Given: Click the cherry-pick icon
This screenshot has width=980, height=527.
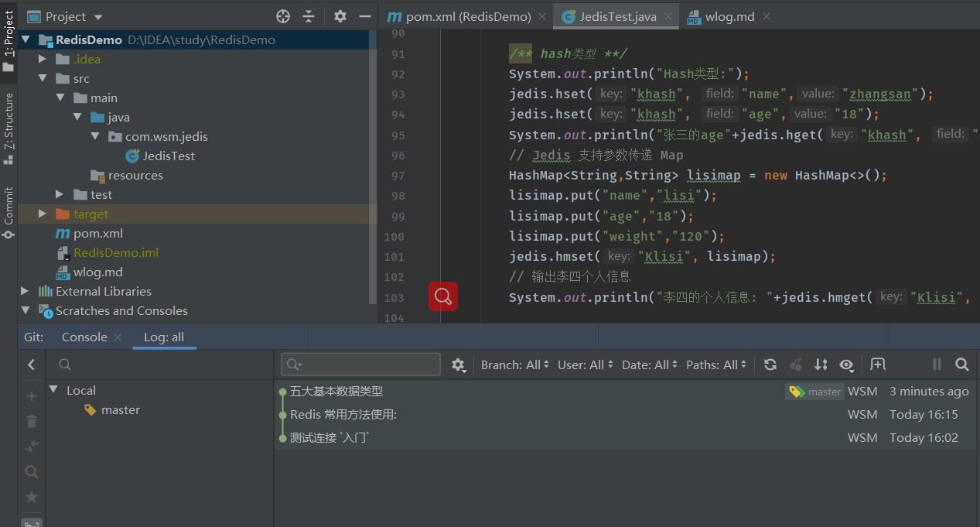Looking at the screenshot, I should point(795,364).
